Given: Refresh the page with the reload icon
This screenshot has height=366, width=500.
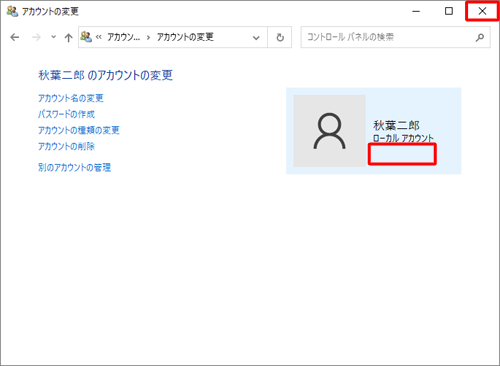Looking at the screenshot, I should tap(280, 37).
